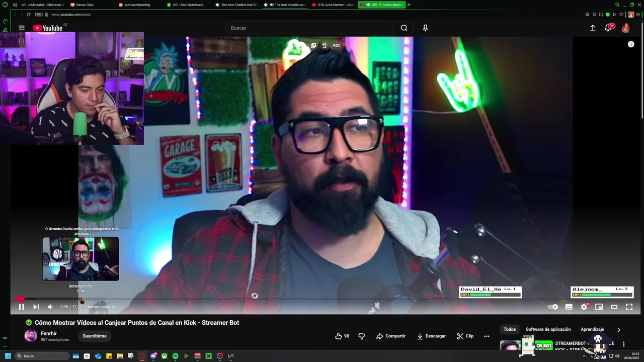
Task: Subscribe to Fenrhir with Suscribirme
Action: click(x=95, y=336)
